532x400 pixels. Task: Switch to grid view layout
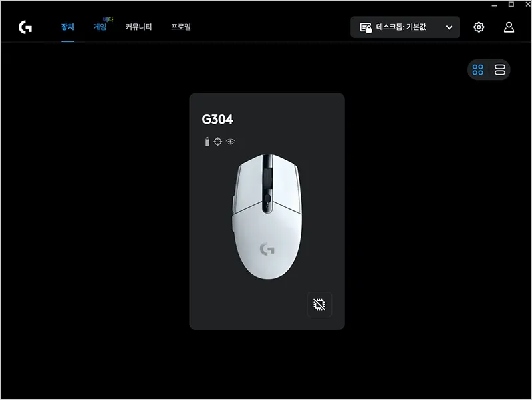pyautogui.click(x=477, y=70)
